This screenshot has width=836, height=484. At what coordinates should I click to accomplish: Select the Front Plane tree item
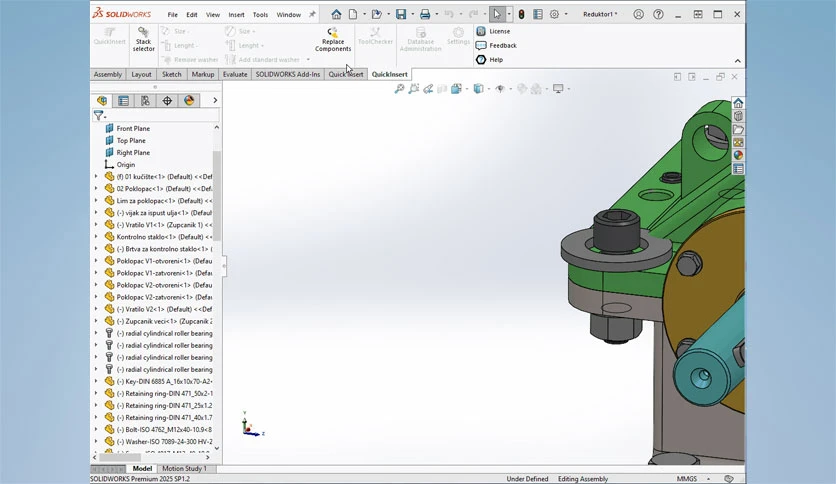coord(133,128)
